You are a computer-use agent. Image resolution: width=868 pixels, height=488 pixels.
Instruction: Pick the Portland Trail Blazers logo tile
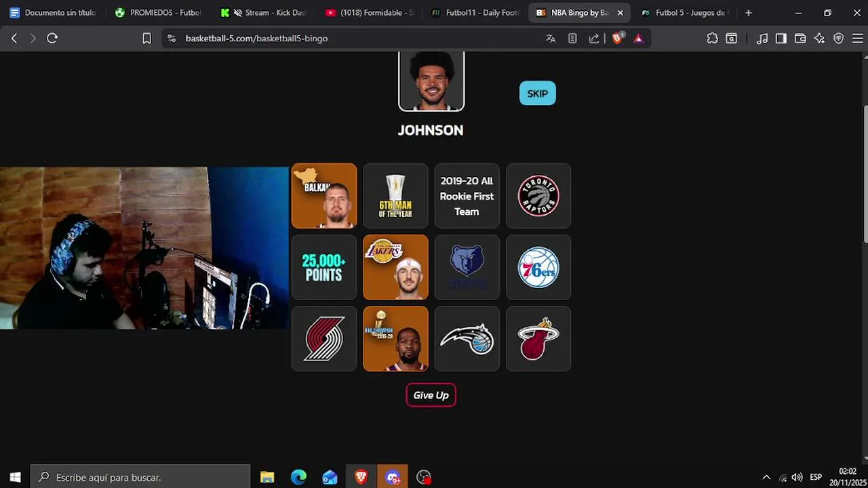tap(323, 339)
